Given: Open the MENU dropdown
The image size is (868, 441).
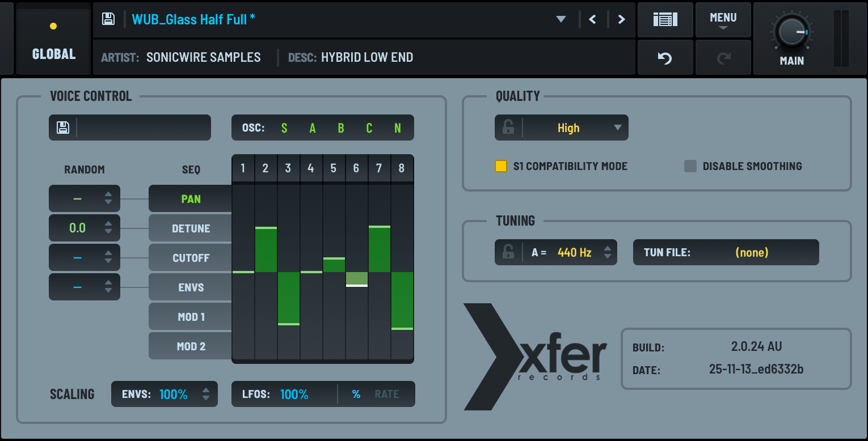Looking at the screenshot, I should click(x=723, y=20).
